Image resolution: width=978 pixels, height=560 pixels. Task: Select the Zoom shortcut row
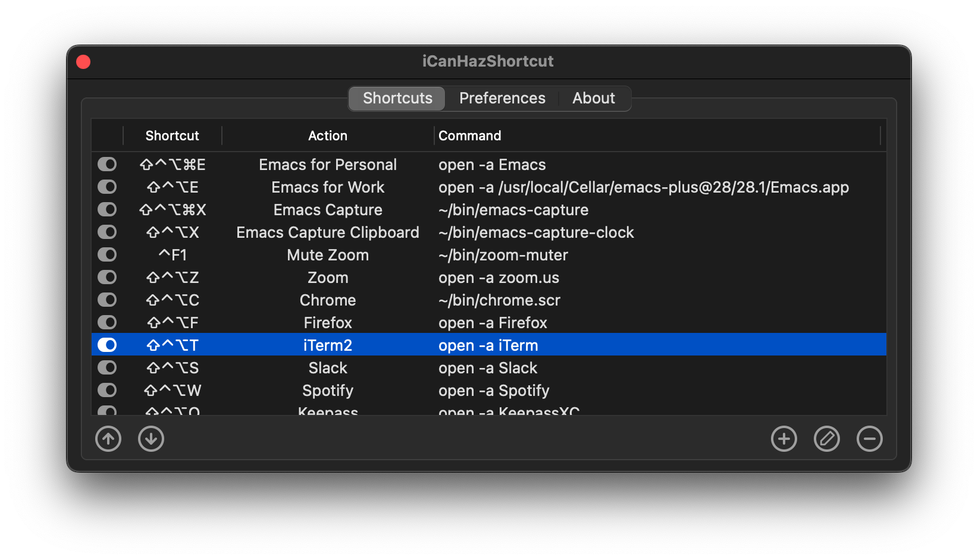pyautogui.click(x=328, y=277)
